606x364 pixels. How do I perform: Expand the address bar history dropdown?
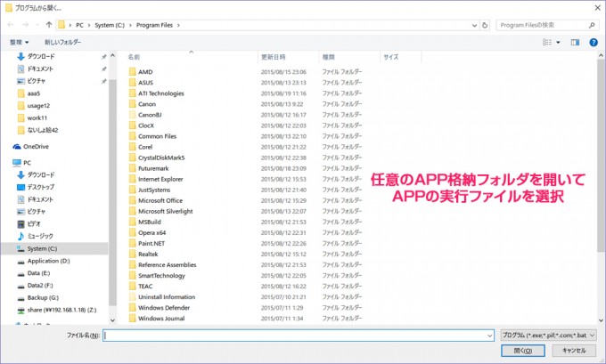475,25
